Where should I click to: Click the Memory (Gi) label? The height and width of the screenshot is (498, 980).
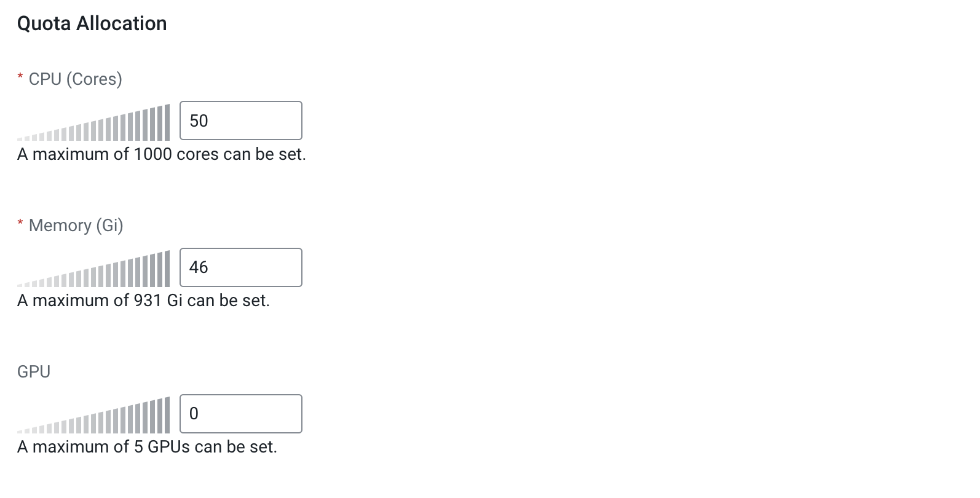tap(76, 225)
